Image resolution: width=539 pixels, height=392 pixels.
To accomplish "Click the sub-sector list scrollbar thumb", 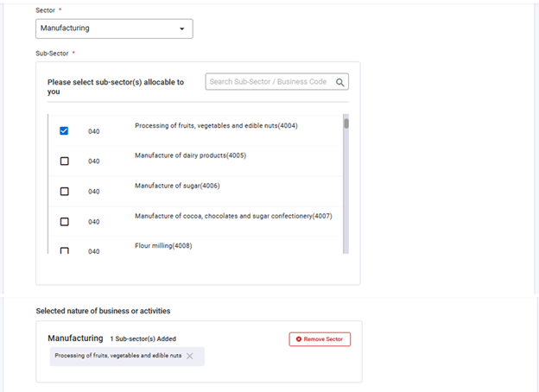I will point(346,123).
